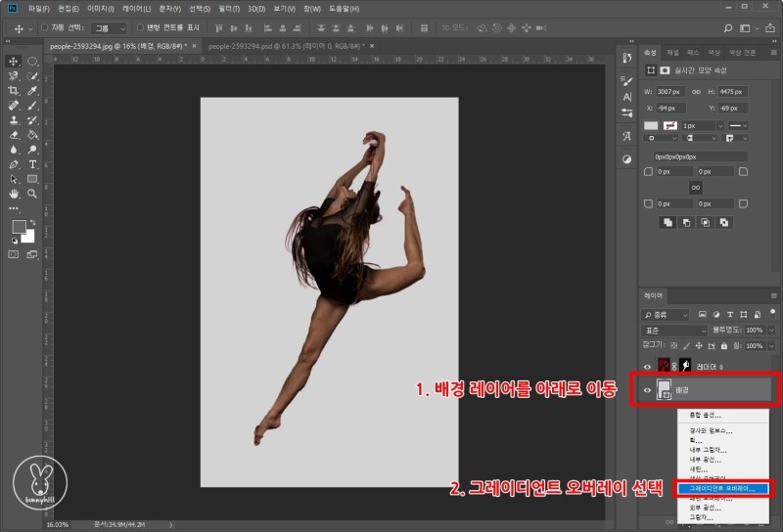
Task: Expand the 종류 layer filter dropdown
Action: (667, 314)
